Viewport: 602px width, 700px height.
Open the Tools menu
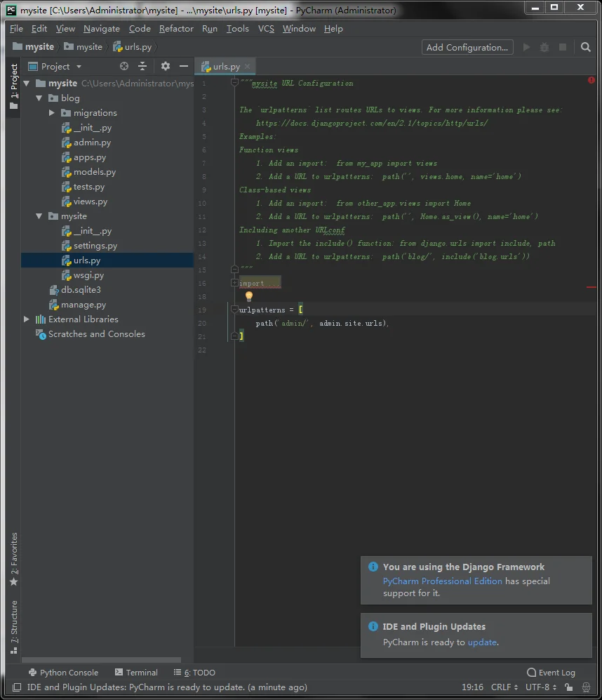coord(237,29)
